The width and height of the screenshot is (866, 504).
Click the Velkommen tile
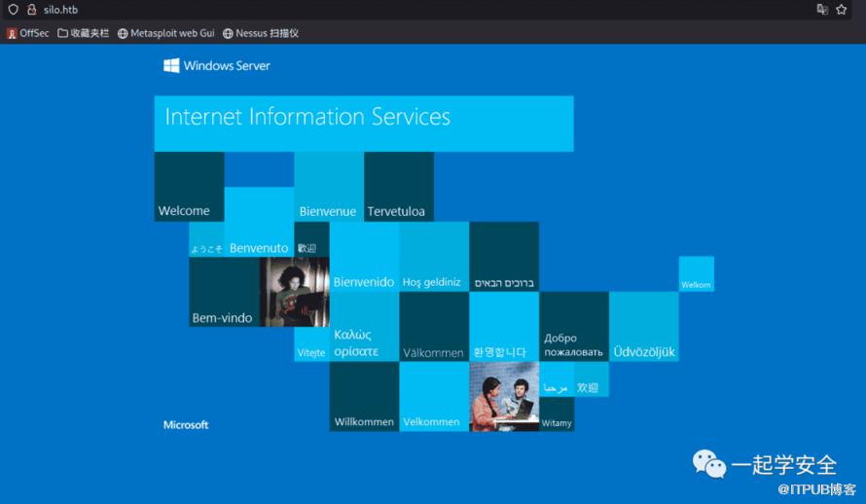(434, 396)
